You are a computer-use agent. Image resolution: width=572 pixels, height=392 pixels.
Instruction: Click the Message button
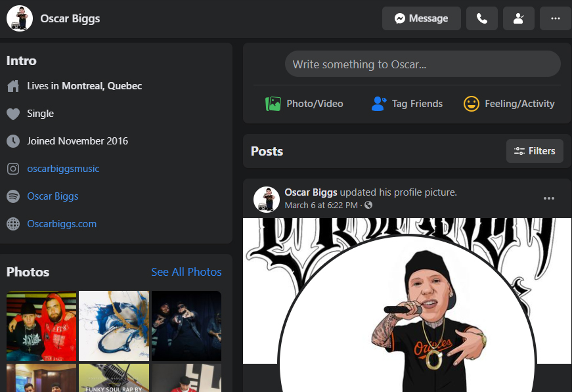click(421, 18)
